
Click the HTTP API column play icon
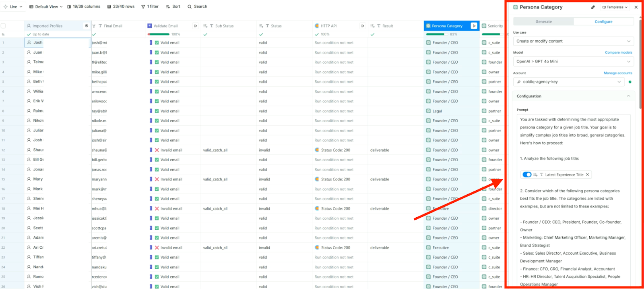tap(363, 26)
